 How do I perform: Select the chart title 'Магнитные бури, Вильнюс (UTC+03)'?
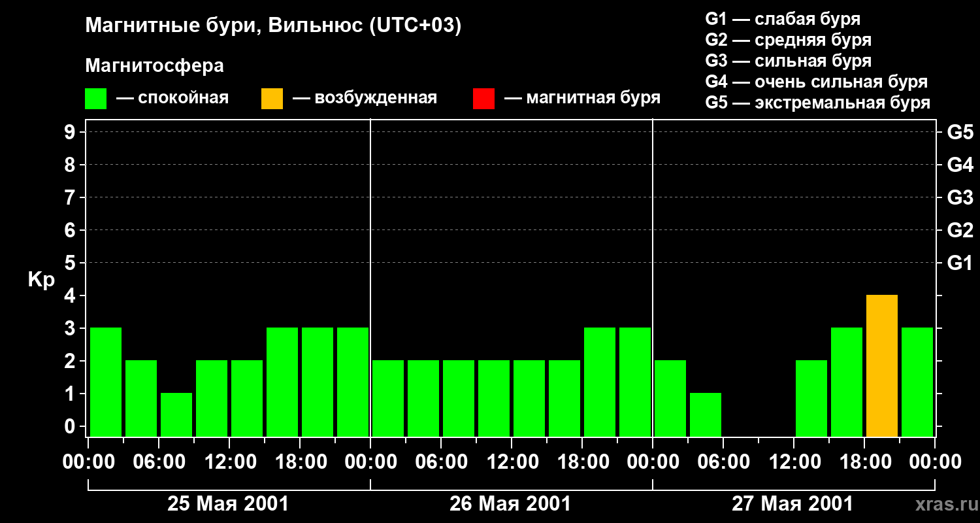[273, 26]
